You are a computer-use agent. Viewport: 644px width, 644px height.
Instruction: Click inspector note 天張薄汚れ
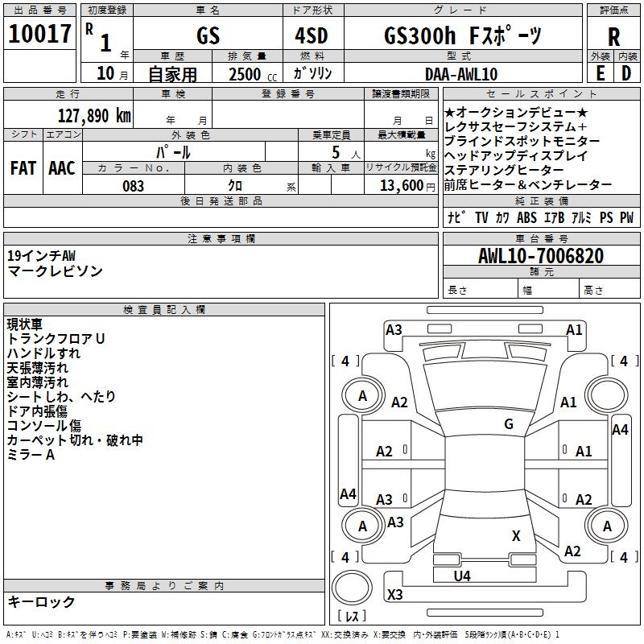coord(37,368)
